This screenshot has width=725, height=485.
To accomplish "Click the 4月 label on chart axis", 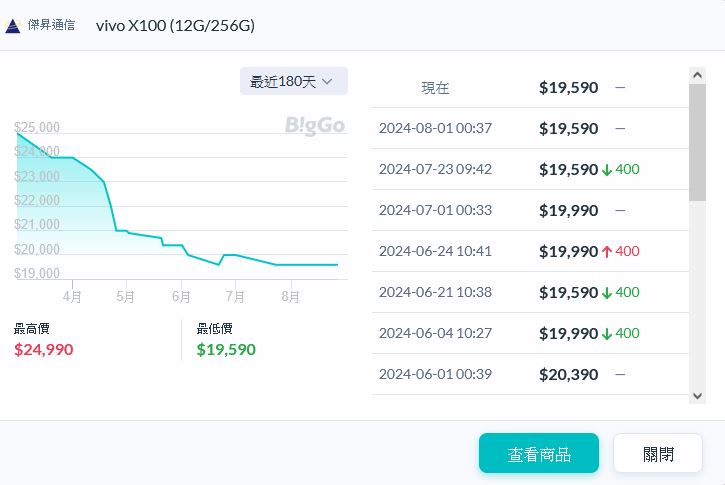I will (x=71, y=297).
